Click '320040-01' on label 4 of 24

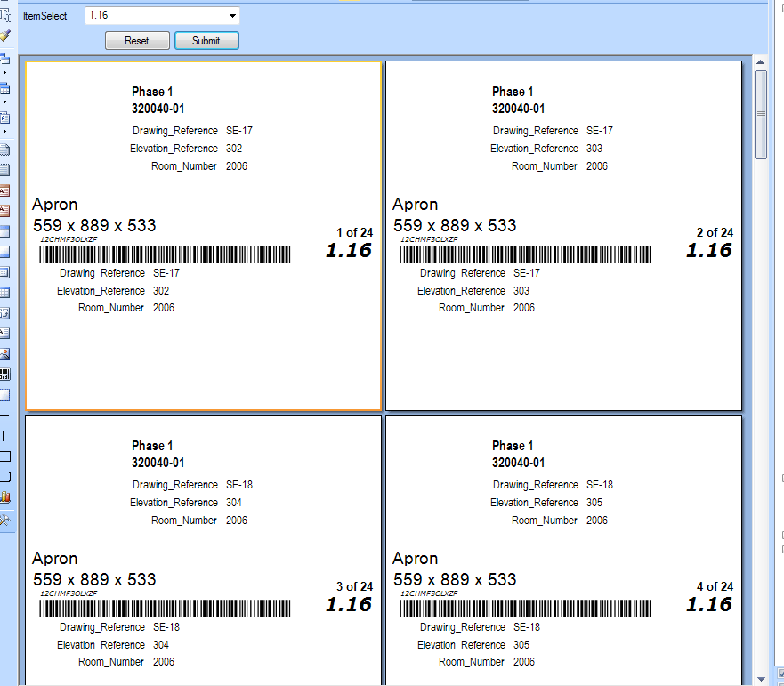519,463
